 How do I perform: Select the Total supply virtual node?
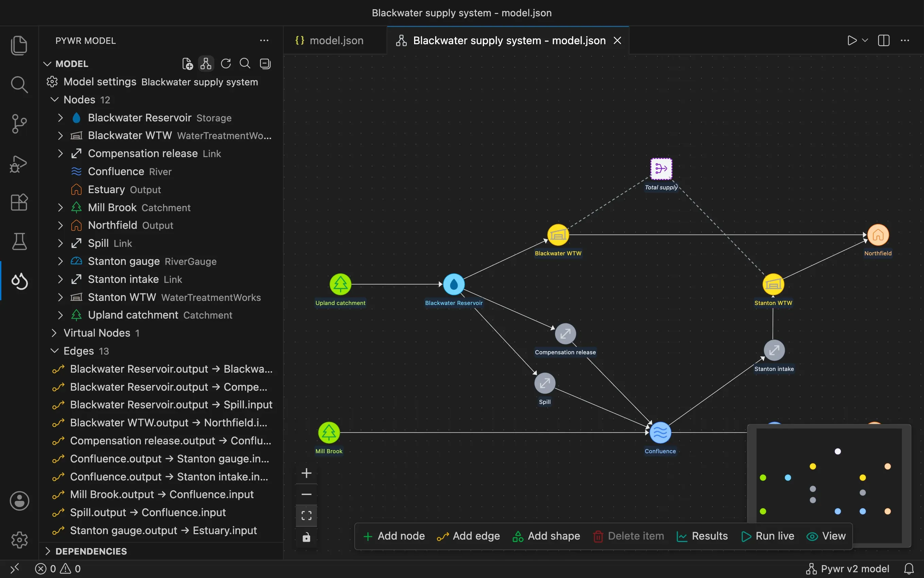tap(661, 169)
